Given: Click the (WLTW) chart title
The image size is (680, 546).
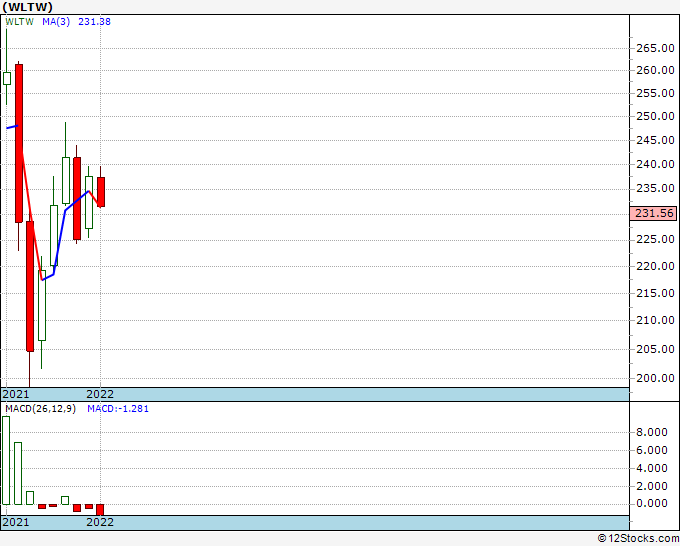Looking at the screenshot, I should click(27, 7).
